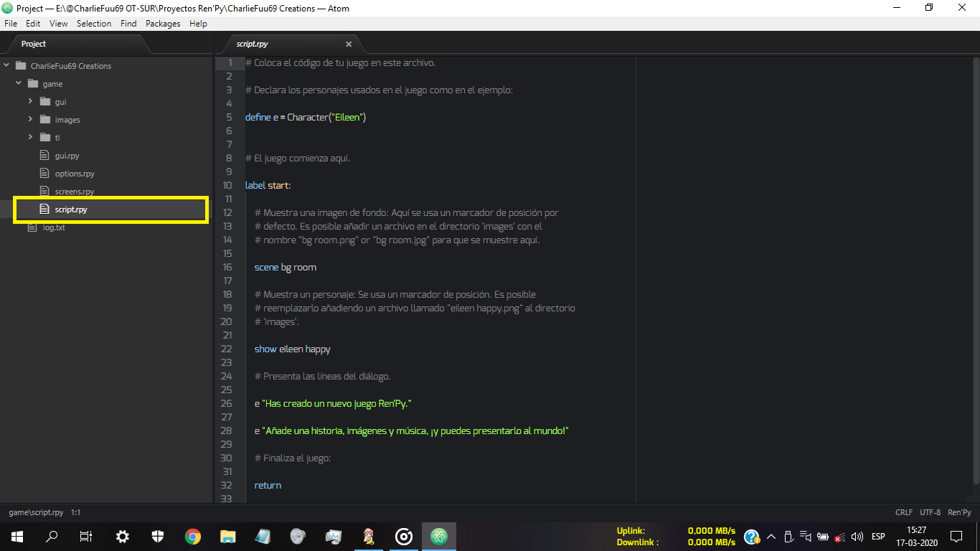Collapse the game folder

click(19, 84)
